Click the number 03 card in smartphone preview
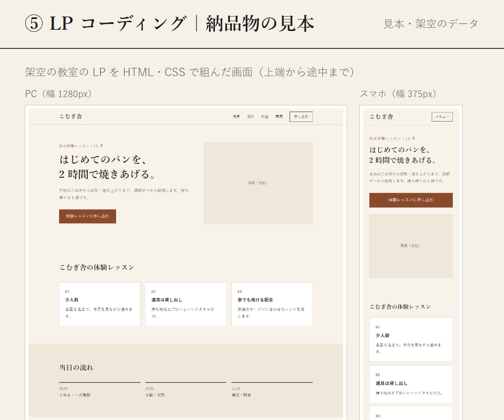The height and width of the screenshot is (420, 504). pyautogui.click(x=411, y=413)
